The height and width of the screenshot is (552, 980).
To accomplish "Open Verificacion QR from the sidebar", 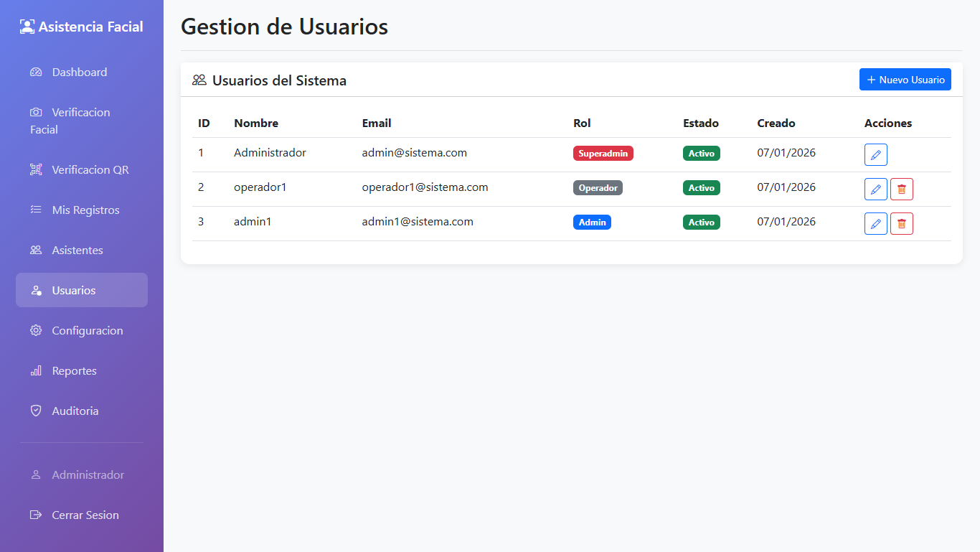I will coord(90,170).
